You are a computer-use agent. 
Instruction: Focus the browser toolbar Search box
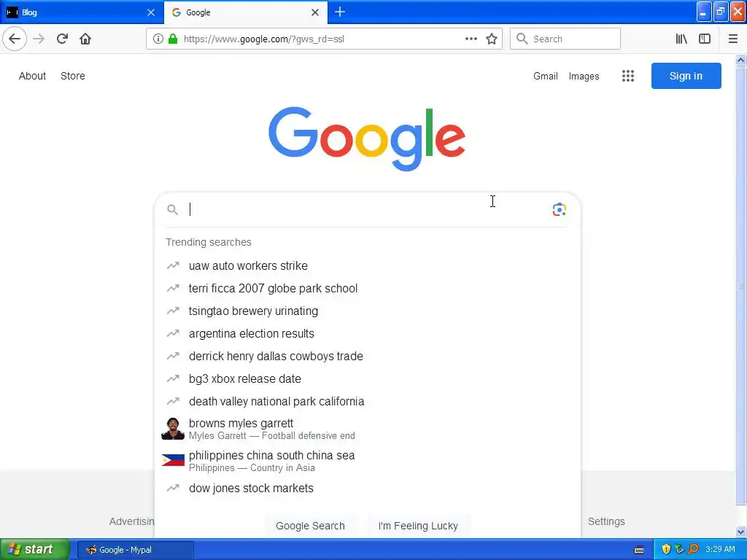point(565,39)
